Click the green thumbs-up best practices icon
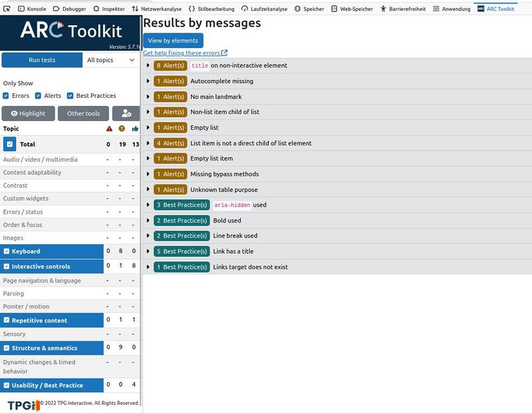 pyautogui.click(x=135, y=128)
